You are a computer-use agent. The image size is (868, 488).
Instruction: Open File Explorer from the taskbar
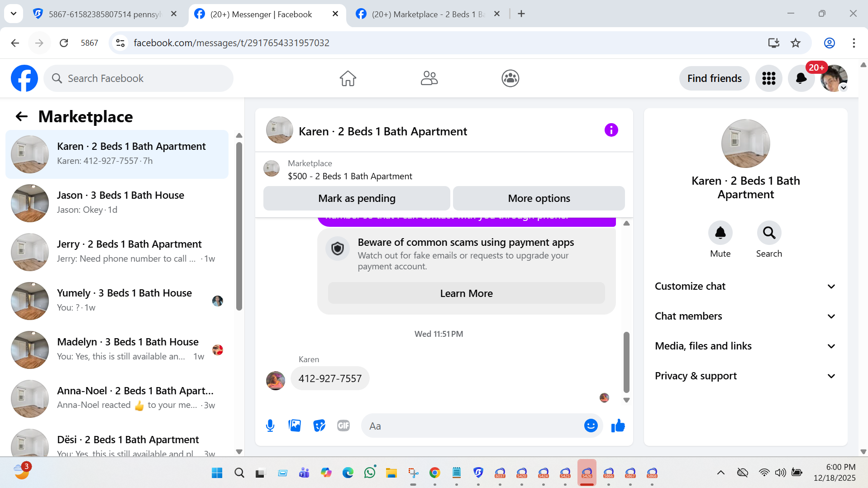(391, 473)
